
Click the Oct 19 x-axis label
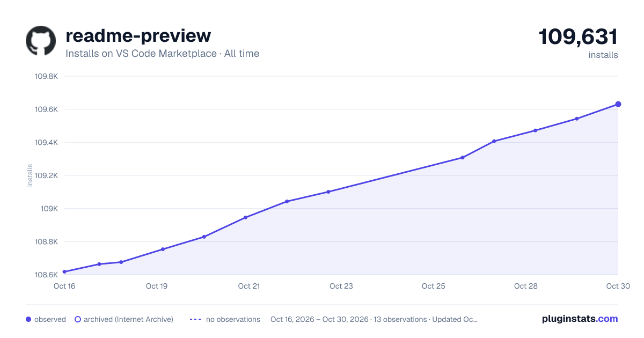click(x=157, y=286)
